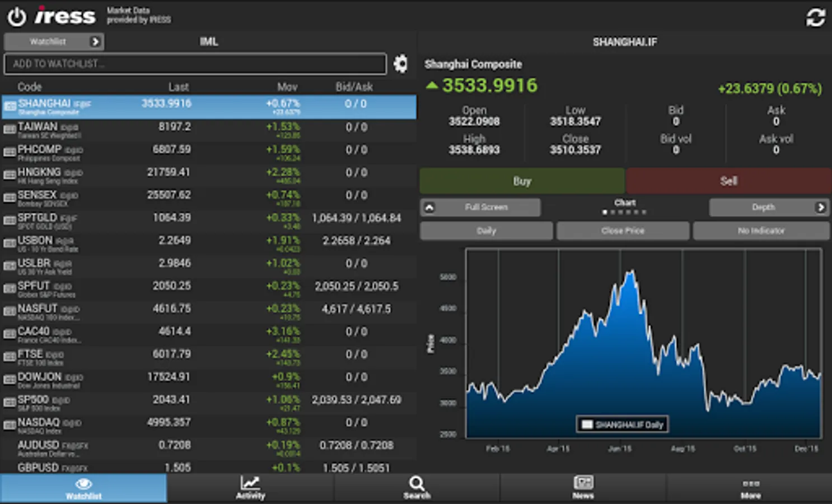The height and width of the screenshot is (504, 832).
Task: Sort by the Mov column header
Action: coord(287,87)
